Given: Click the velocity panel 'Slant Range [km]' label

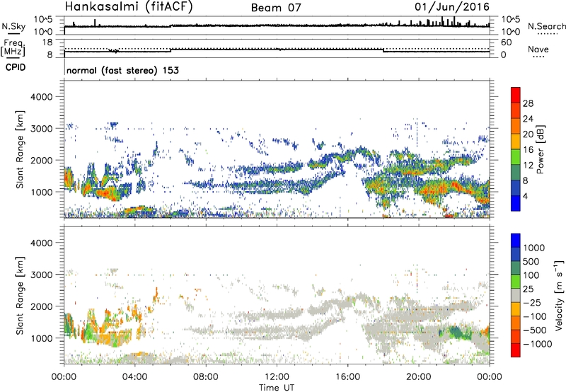Looking at the screenshot, I should tap(20, 296).
